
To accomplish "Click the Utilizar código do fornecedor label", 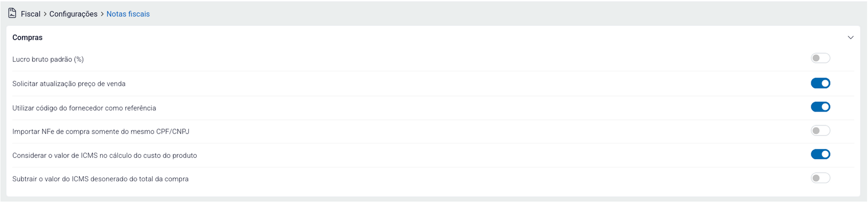I will pos(84,108).
